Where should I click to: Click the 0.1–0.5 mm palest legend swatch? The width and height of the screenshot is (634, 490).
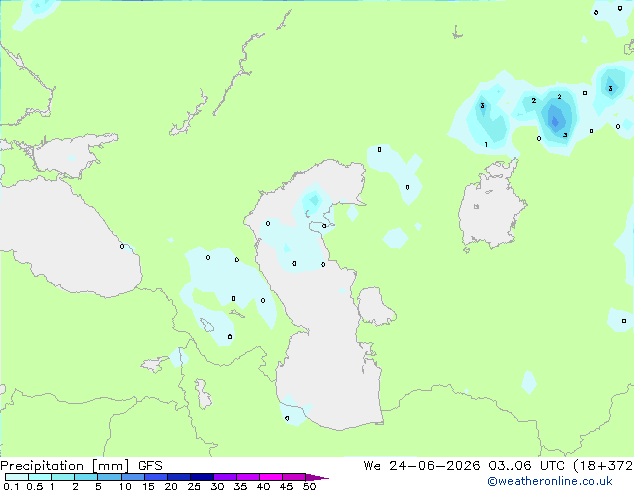point(17,477)
